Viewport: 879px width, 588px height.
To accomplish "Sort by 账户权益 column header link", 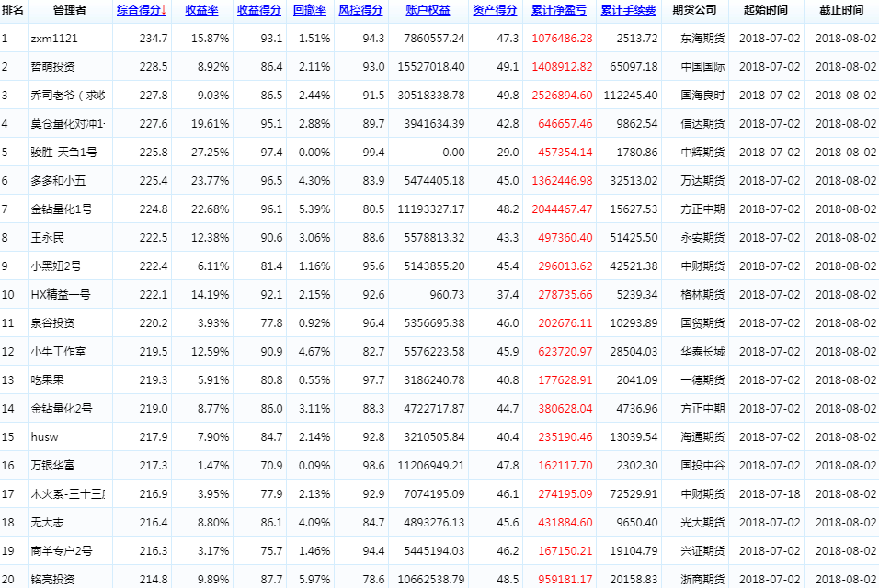I will pyautogui.click(x=428, y=10).
